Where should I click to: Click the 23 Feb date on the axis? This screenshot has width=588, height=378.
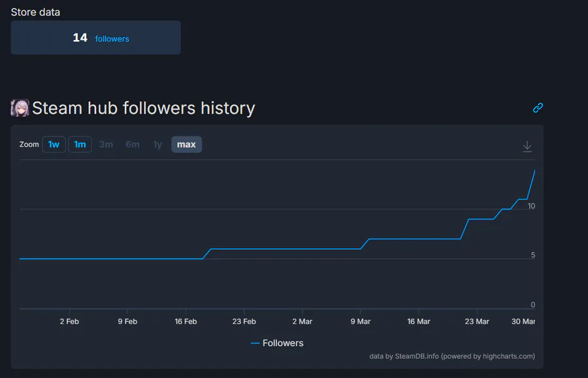pos(244,321)
